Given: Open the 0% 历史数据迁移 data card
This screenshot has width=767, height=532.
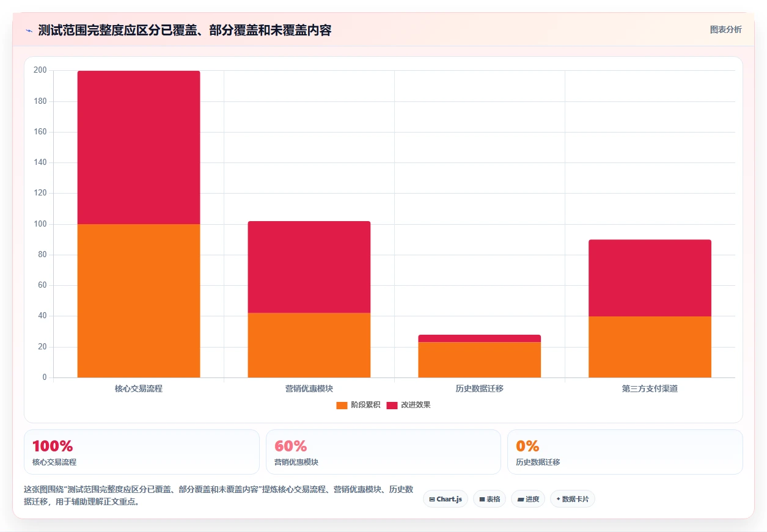Looking at the screenshot, I should pos(625,452).
